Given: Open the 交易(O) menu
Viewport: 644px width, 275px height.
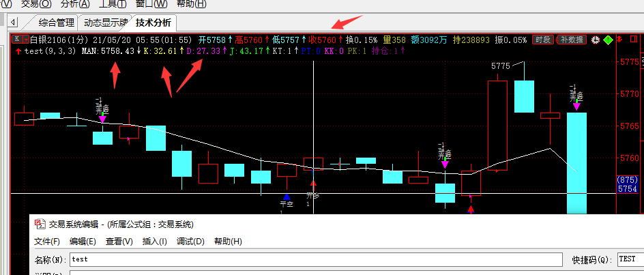Looking at the screenshot, I should 36,5.
